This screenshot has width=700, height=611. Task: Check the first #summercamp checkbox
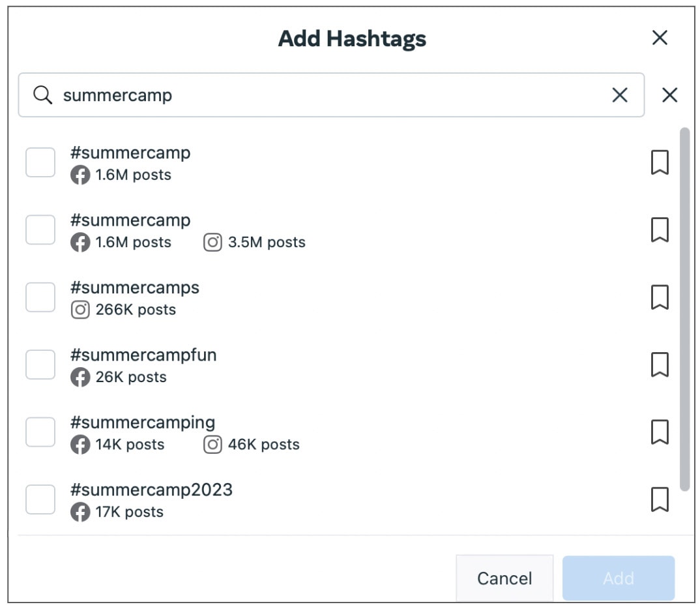click(40, 162)
